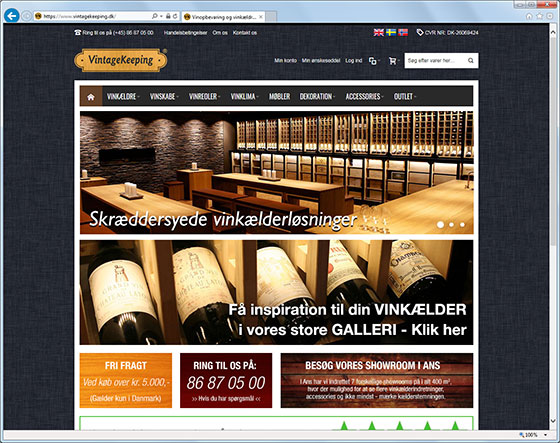Open browser Tools gear icon
Image resolution: width=560 pixels, height=443 pixels.
tap(550, 16)
